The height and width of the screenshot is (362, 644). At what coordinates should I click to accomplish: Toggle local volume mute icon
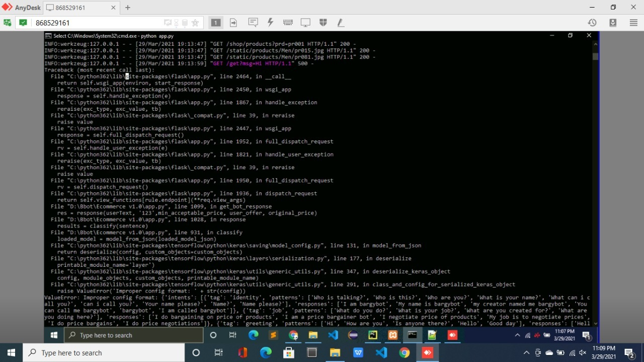pos(583,353)
